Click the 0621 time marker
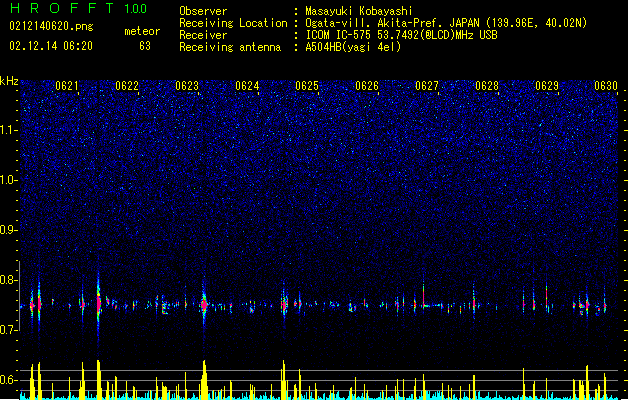Viewport: 629px width, 400px height. (x=67, y=86)
